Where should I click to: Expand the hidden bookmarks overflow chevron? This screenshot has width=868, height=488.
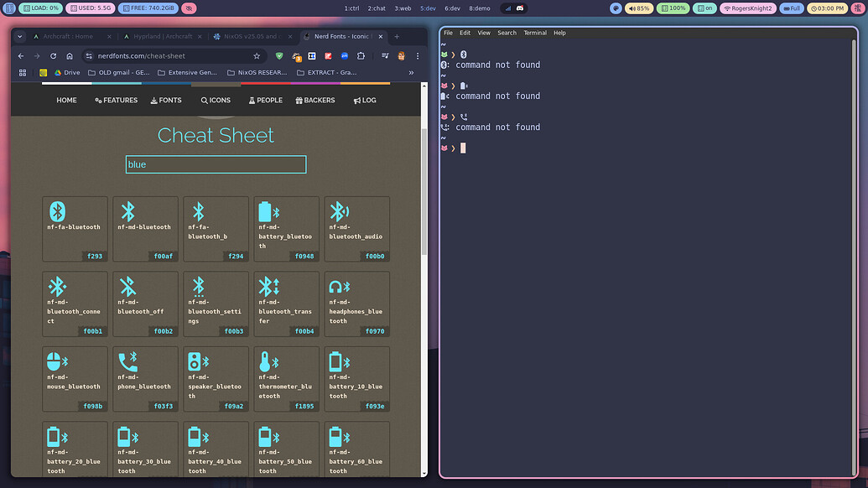point(411,72)
